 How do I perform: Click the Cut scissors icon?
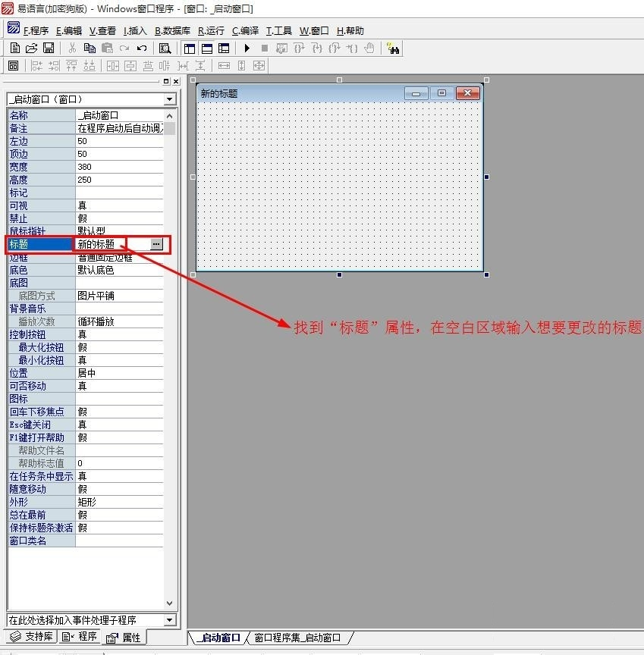tap(72, 49)
